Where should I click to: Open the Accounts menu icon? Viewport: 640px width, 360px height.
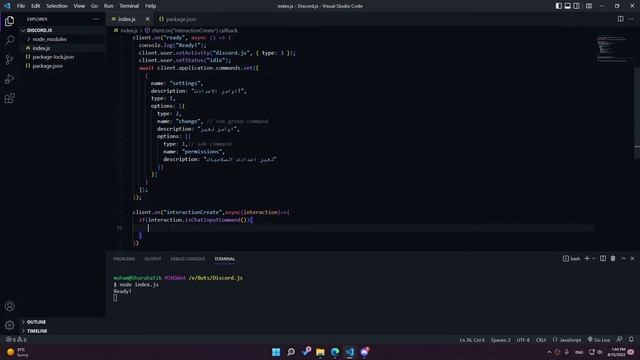(9, 306)
